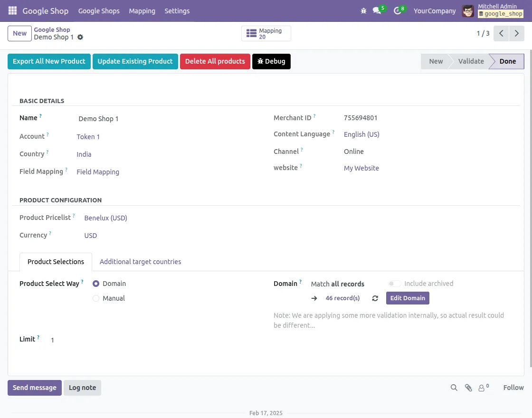Image resolution: width=532 pixels, height=418 pixels.
Task: Select the Manual product select option
Action: 96,298
